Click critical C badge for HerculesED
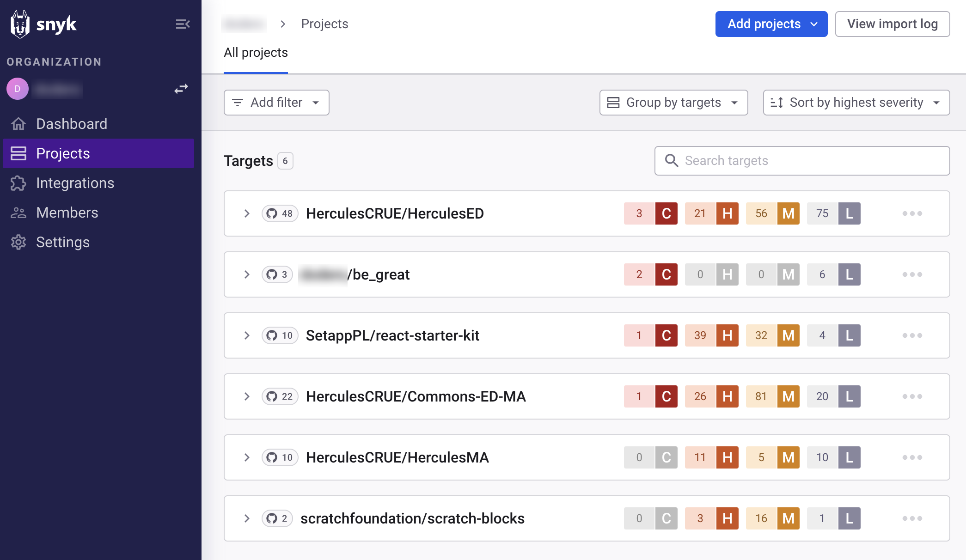The image size is (966, 560). tap(651, 213)
